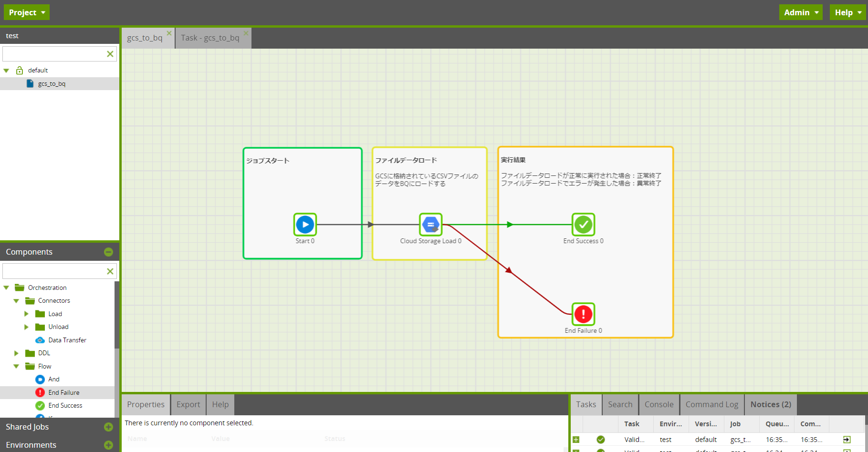Open the Notices (2) tab
Image resolution: width=868 pixels, height=452 pixels.
point(771,405)
